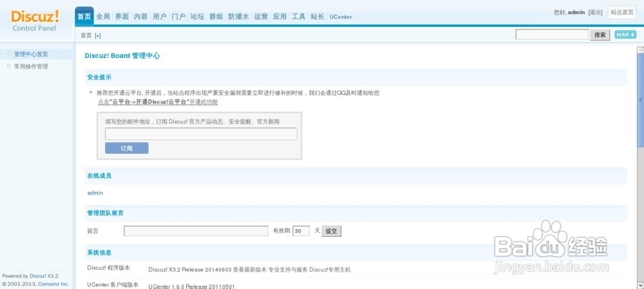Go to the 应用 tab
The image size is (644, 289).
click(279, 17)
